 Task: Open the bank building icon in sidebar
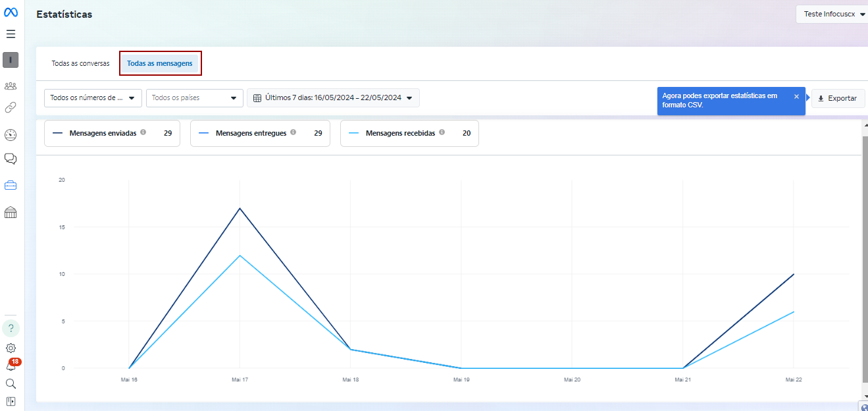(x=11, y=212)
